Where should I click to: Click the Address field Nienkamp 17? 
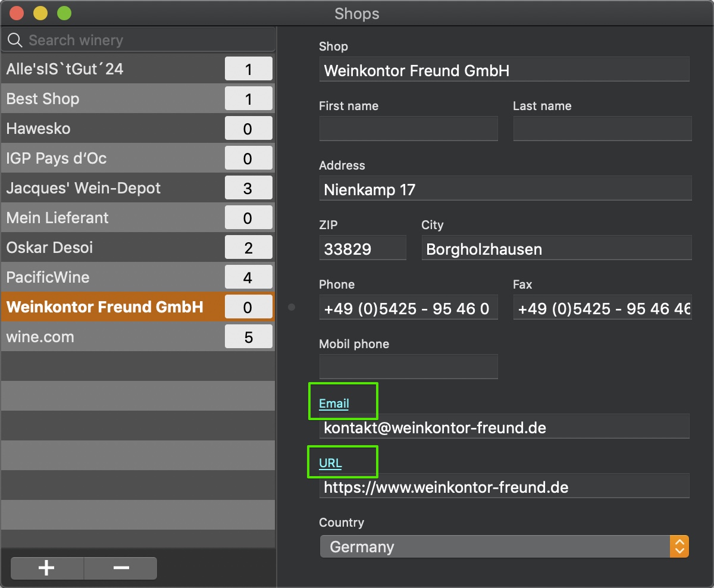coord(505,189)
